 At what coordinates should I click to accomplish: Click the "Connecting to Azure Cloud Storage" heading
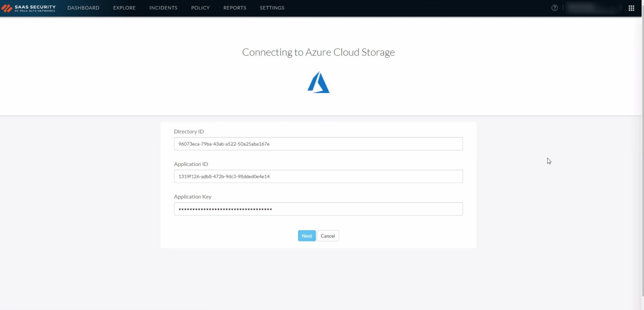pyautogui.click(x=318, y=52)
